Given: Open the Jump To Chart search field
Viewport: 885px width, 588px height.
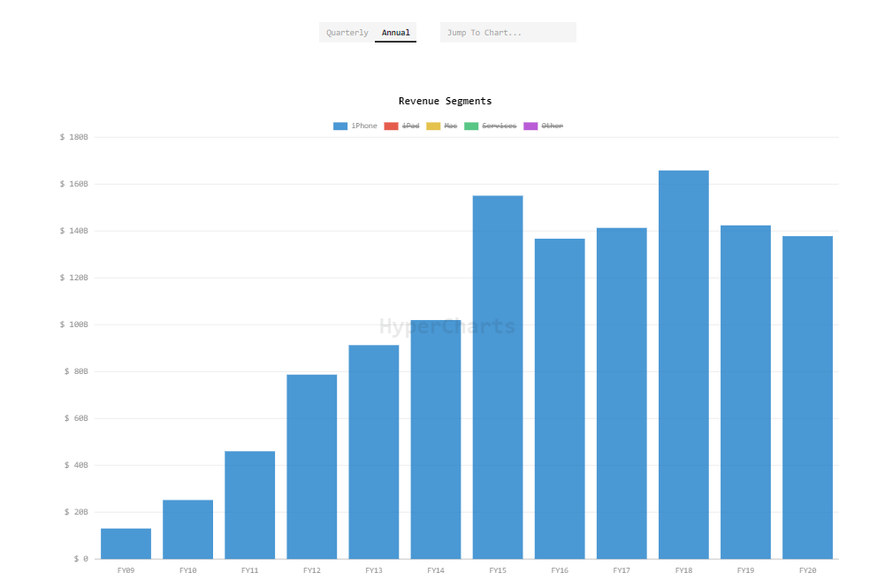Looking at the screenshot, I should click(x=508, y=33).
